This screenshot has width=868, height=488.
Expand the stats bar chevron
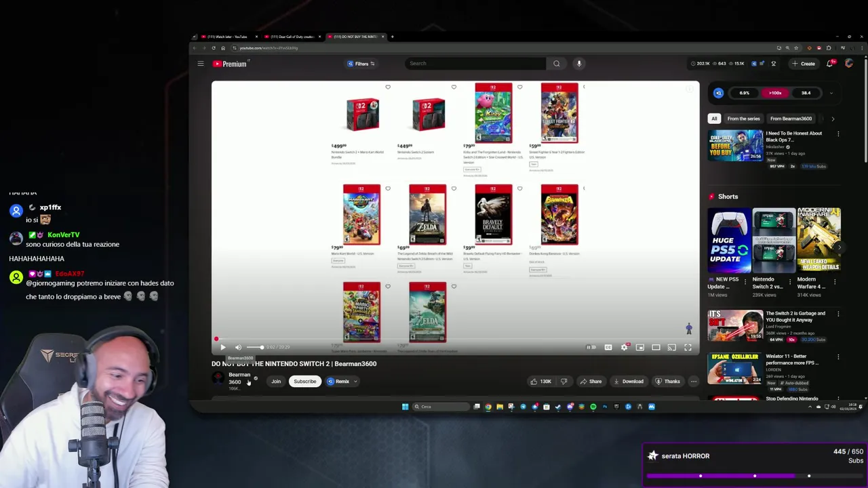click(831, 93)
